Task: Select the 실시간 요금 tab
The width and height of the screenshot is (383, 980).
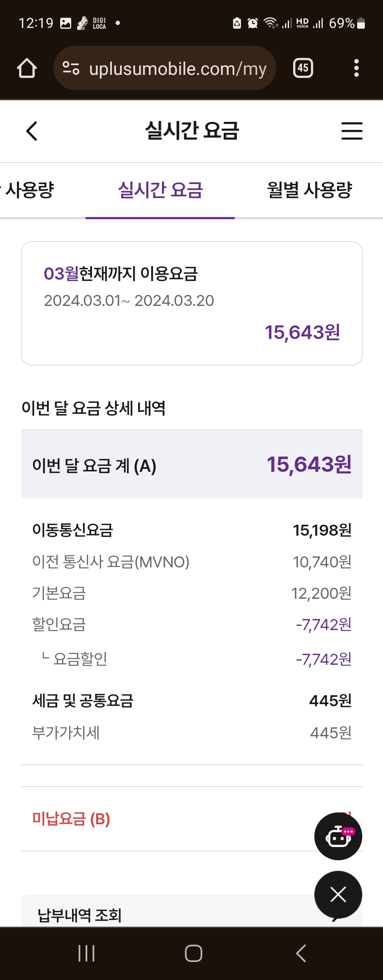Action: (x=160, y=190)
